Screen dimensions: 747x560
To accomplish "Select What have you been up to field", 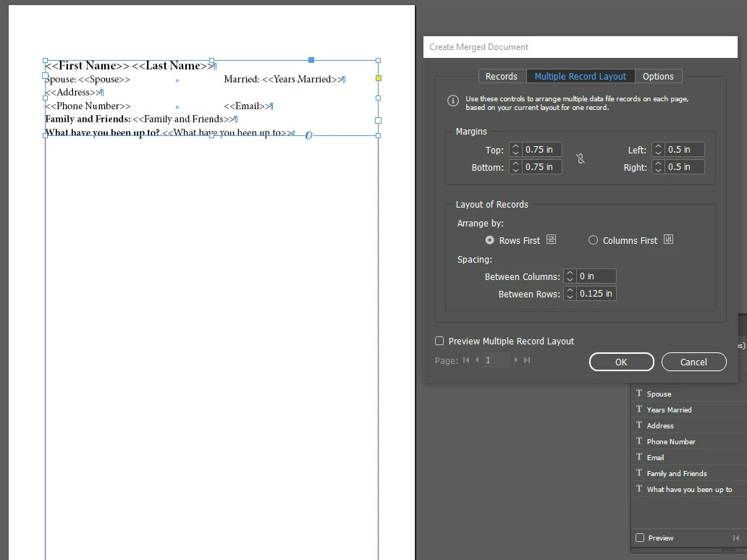I will (689, 489).
